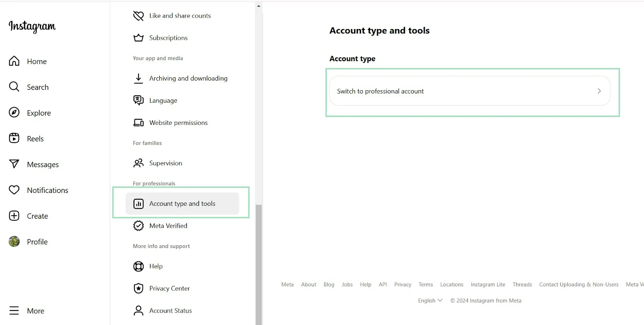Click the Account Status person icon
Image resolution: width=644 pixels, height=325 pixels.
pyautogui.click(x=138, y=311)
